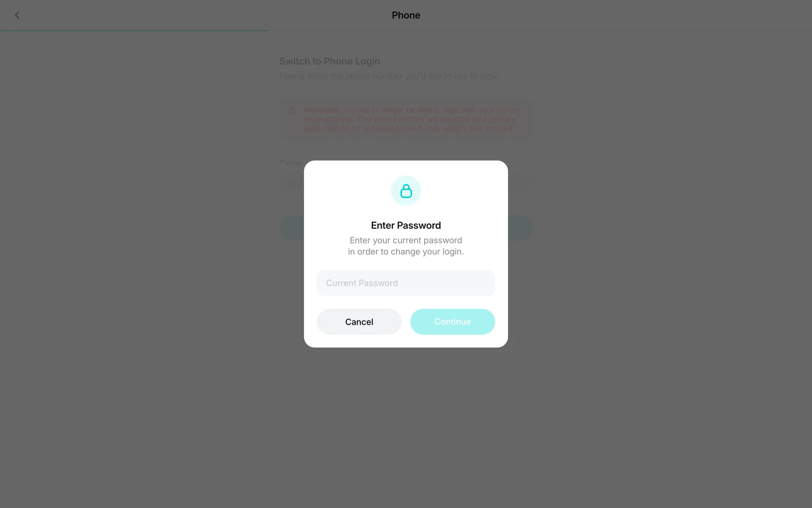The image size is (812, 508).
Task: Click the teal lock icon in the dialog
Action: pos(406,191)
